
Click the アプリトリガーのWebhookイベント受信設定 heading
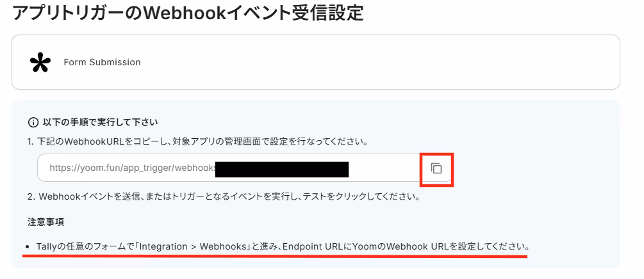coord(188,13)
